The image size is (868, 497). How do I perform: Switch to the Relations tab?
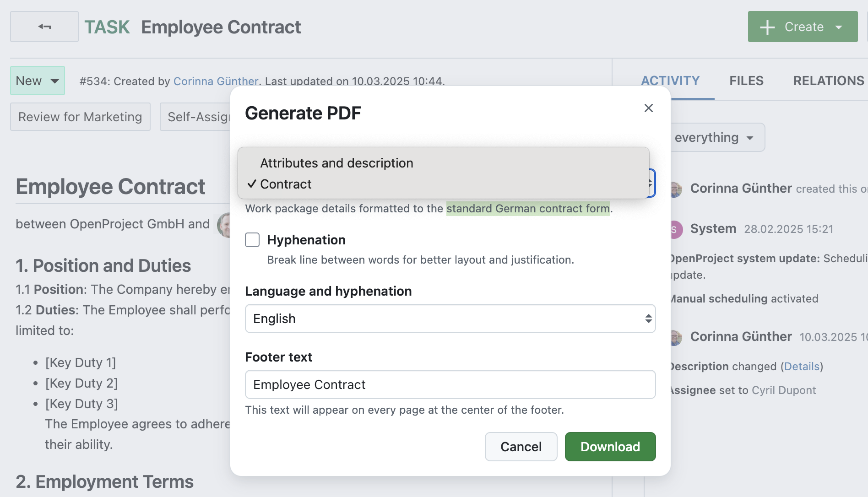tap(828, 81)
